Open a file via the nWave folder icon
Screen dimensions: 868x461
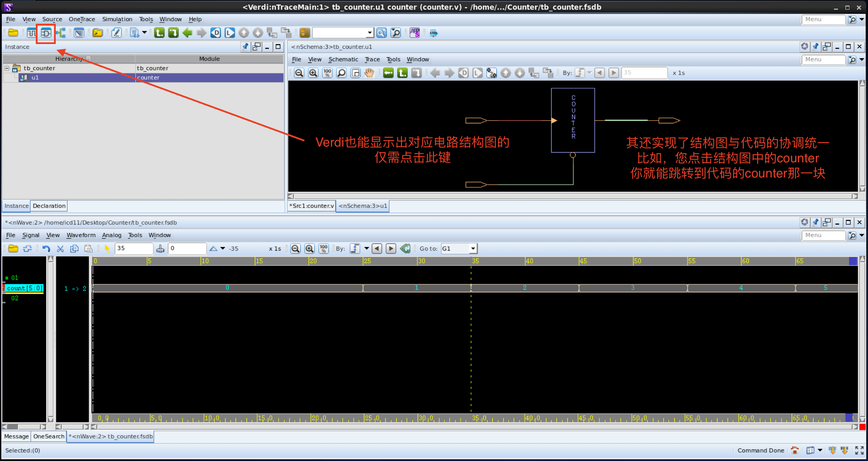pyautogui.click(x=13, y=248)
